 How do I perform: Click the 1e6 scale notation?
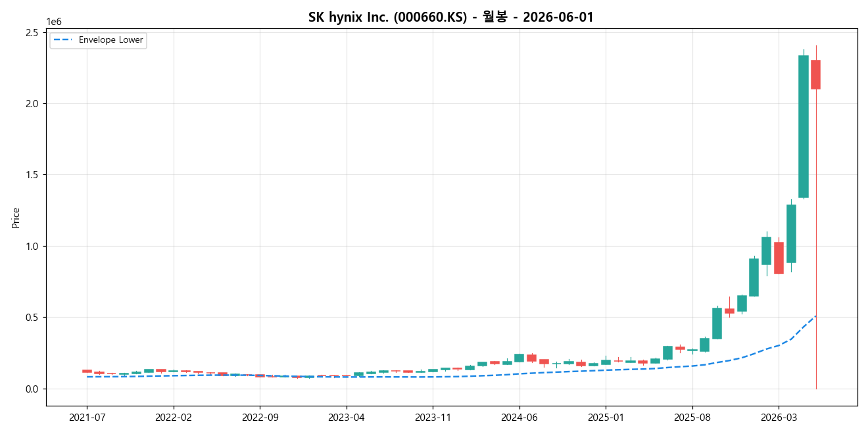point(54,22)
